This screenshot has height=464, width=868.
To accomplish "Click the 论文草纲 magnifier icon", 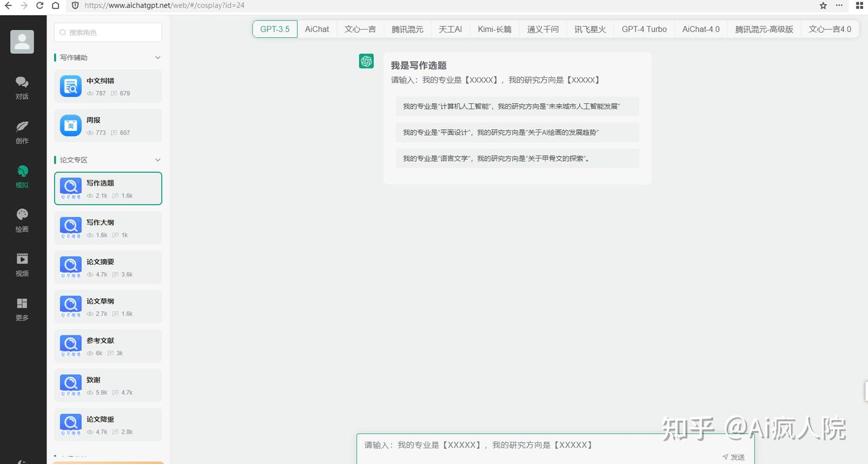I will point(71,307).
